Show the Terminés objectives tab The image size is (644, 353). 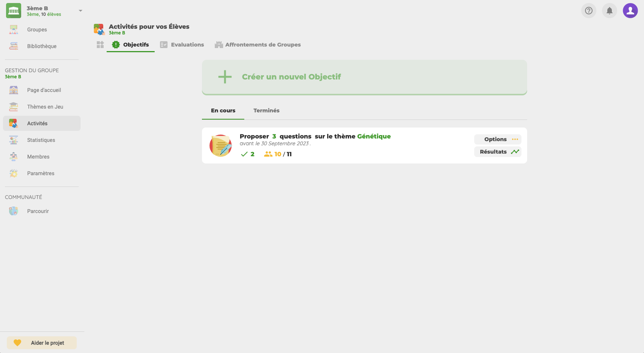point(266,110)
